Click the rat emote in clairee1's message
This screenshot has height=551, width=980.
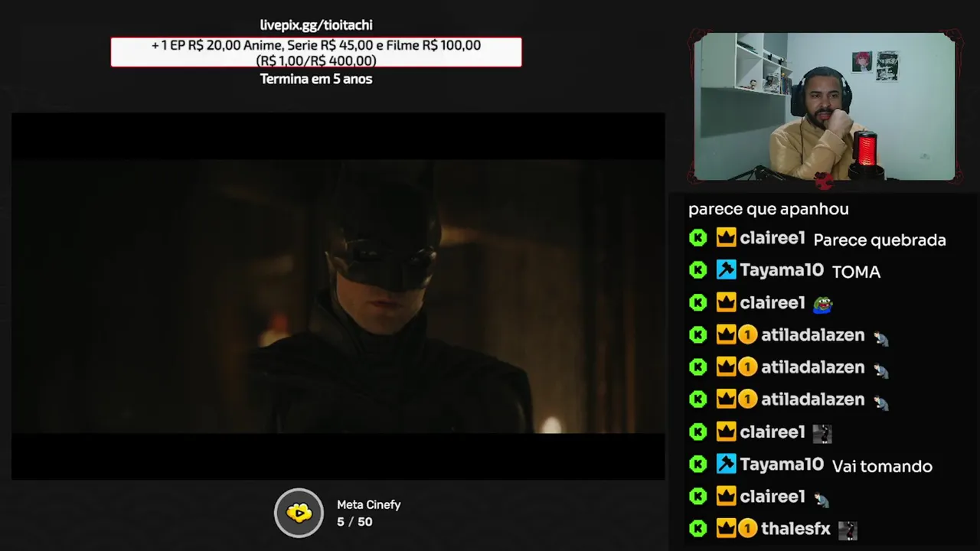822,499
